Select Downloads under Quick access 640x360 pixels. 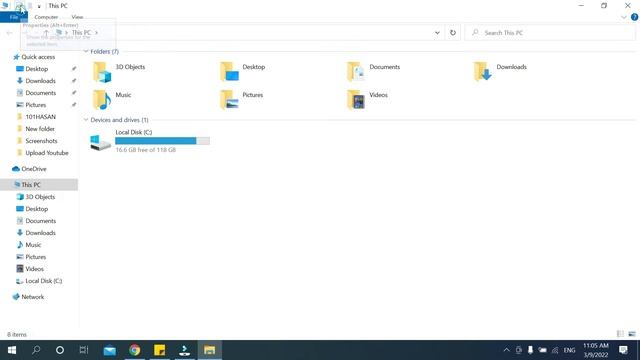coord(40,81)
